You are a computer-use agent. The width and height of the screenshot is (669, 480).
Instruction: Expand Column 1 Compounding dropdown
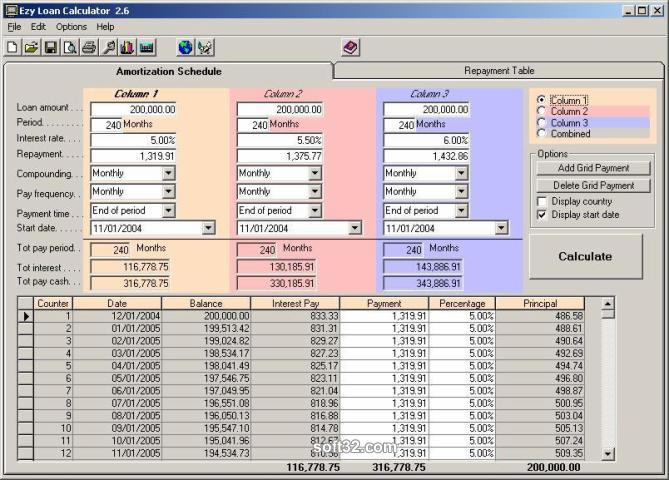[169, 173]
